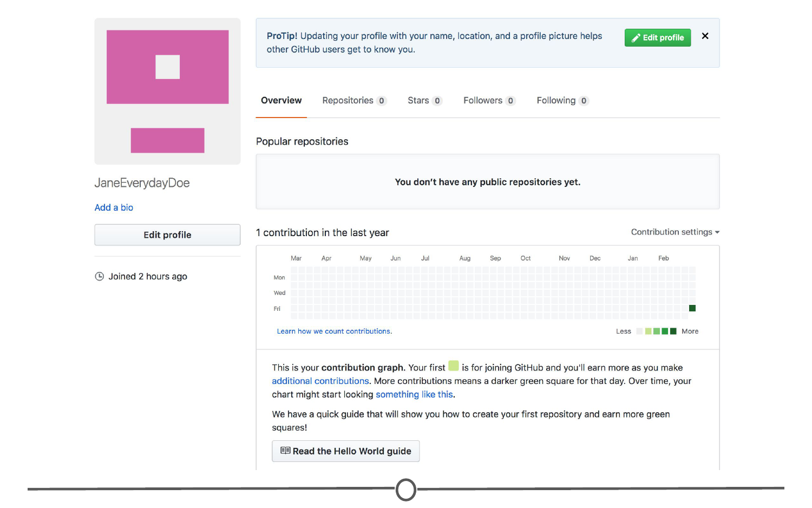Dismiss the ProTip banner with X
This screenshot has width=812, height=508.
(705, 36)
